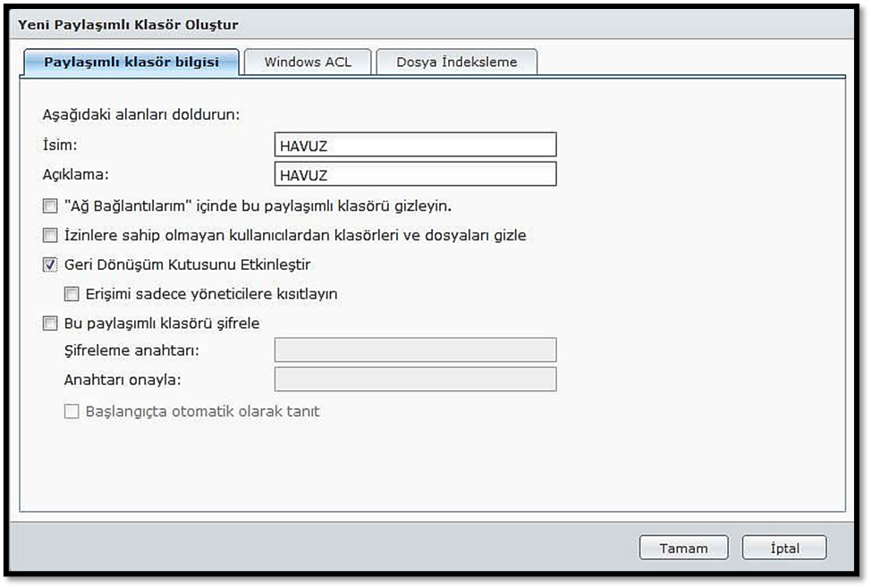
Task: Toggle Başlangıçta otomatik olarak tanıt checkbox
Action: [72, 412]
